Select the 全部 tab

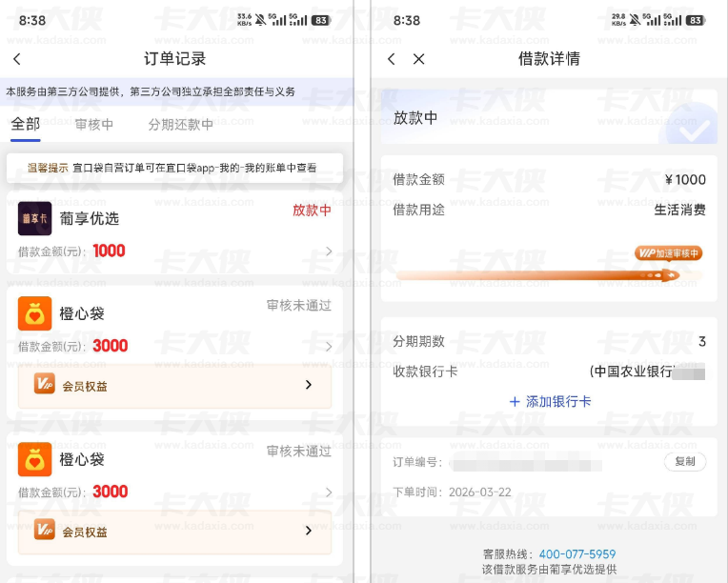pos(26,125)
